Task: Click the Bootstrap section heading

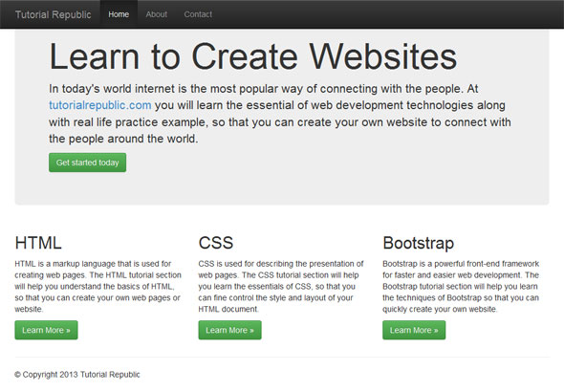Action: pyautogui.click(x=419, y=243)
